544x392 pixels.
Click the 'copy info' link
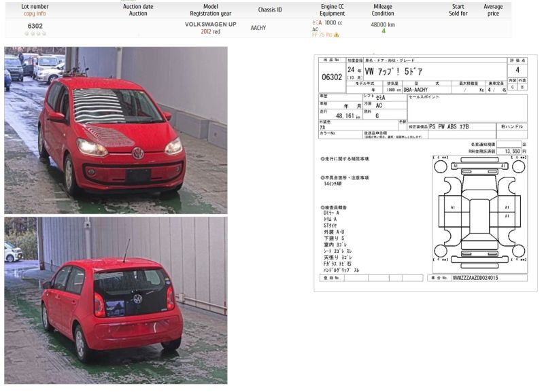[35, 14]
